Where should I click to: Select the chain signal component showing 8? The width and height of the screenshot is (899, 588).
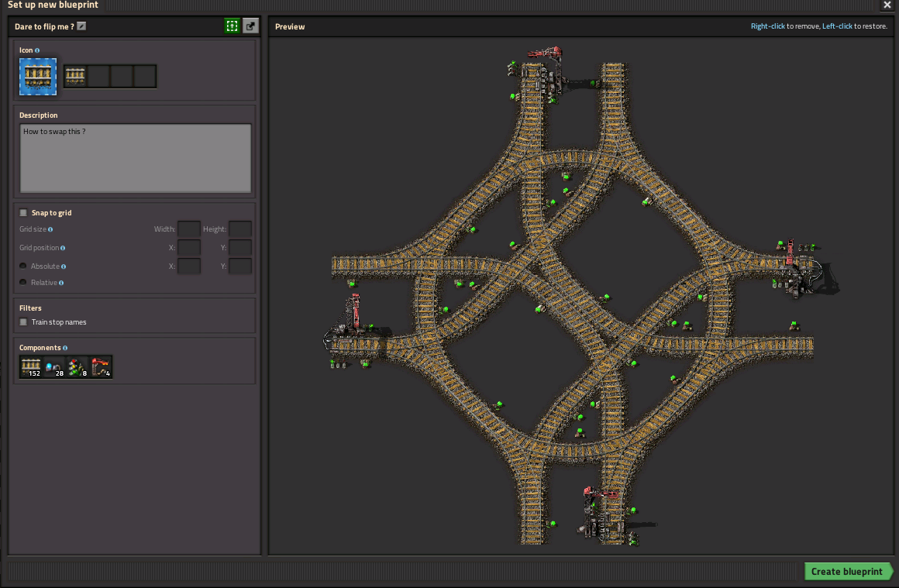point(77,366)
